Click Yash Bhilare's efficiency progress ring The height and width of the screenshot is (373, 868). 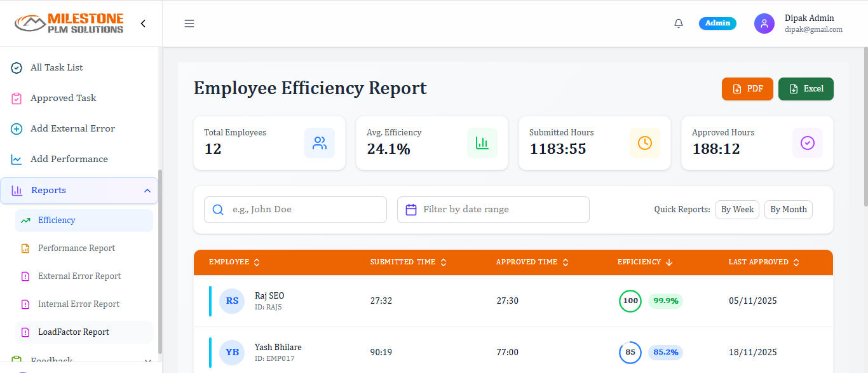pos(630,352)
